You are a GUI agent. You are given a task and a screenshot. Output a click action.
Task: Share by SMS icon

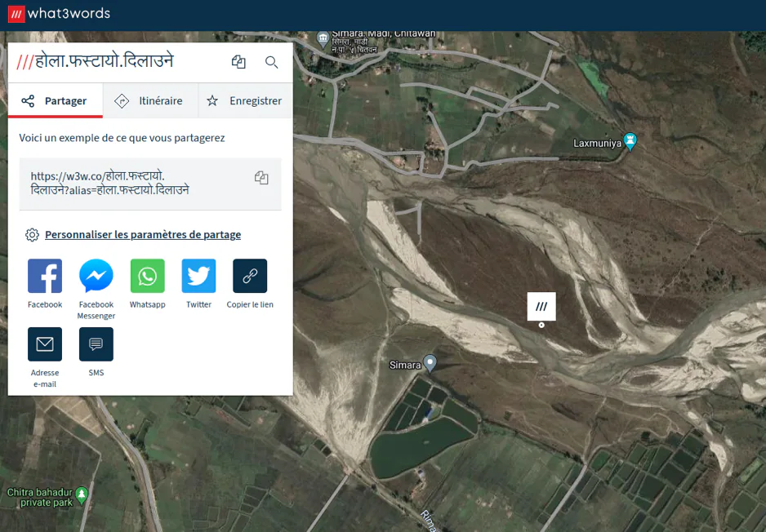pyautogui.click(x=96, y=344)
